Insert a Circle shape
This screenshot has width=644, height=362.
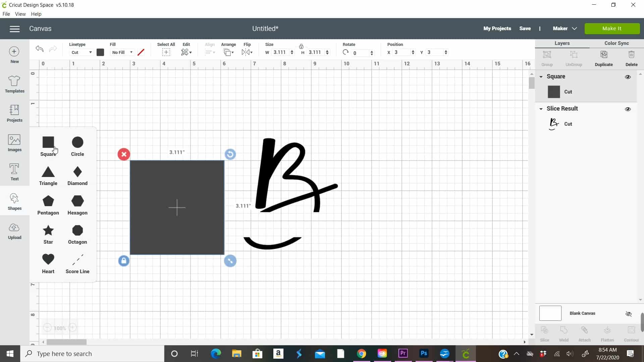click(x=77, y=146)
